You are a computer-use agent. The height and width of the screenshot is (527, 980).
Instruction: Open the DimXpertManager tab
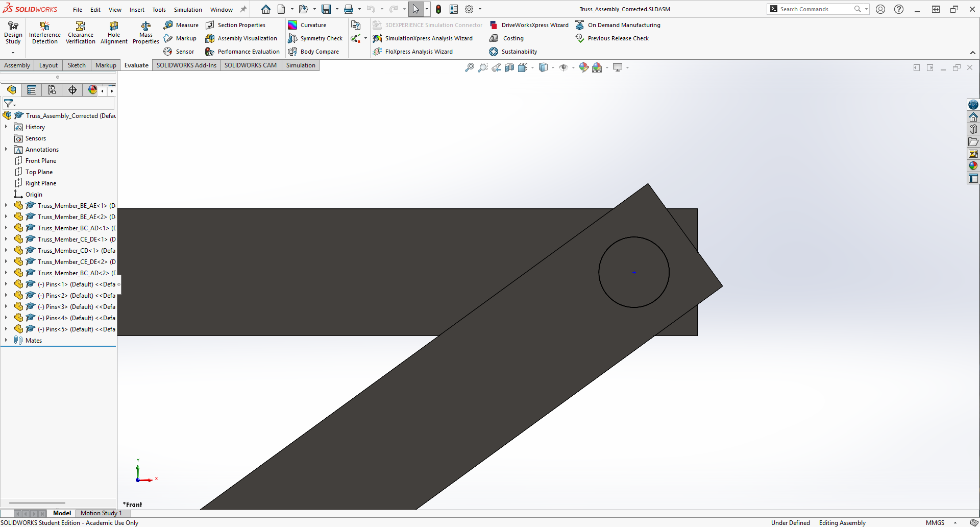tap(72, 90)
